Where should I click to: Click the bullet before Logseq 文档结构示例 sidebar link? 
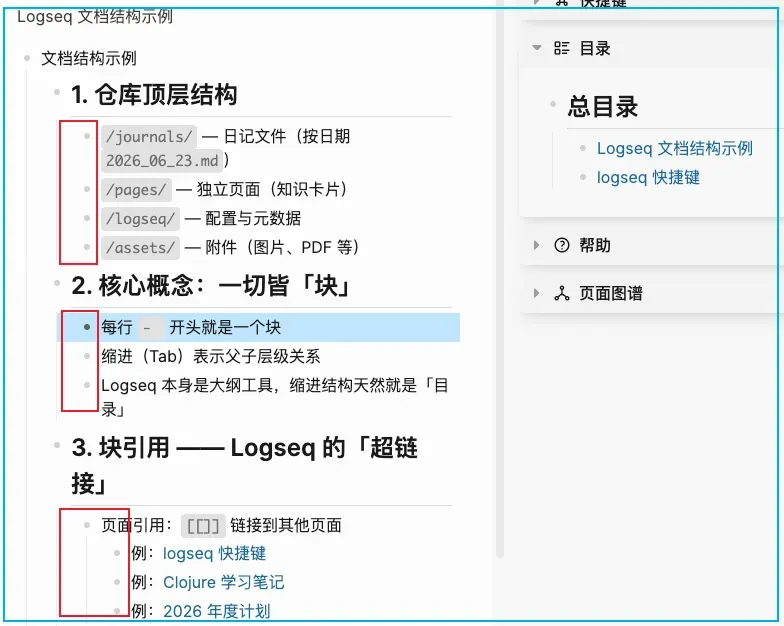click(x=583, y=148)
